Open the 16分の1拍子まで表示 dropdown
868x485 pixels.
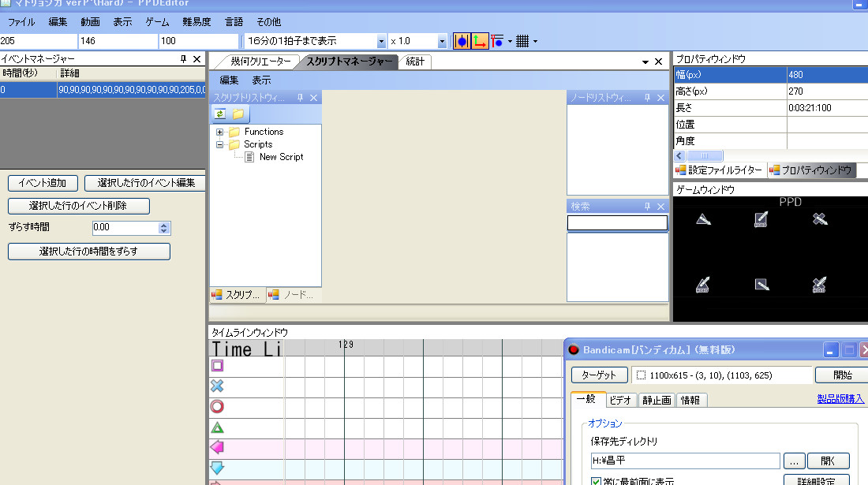381,41
